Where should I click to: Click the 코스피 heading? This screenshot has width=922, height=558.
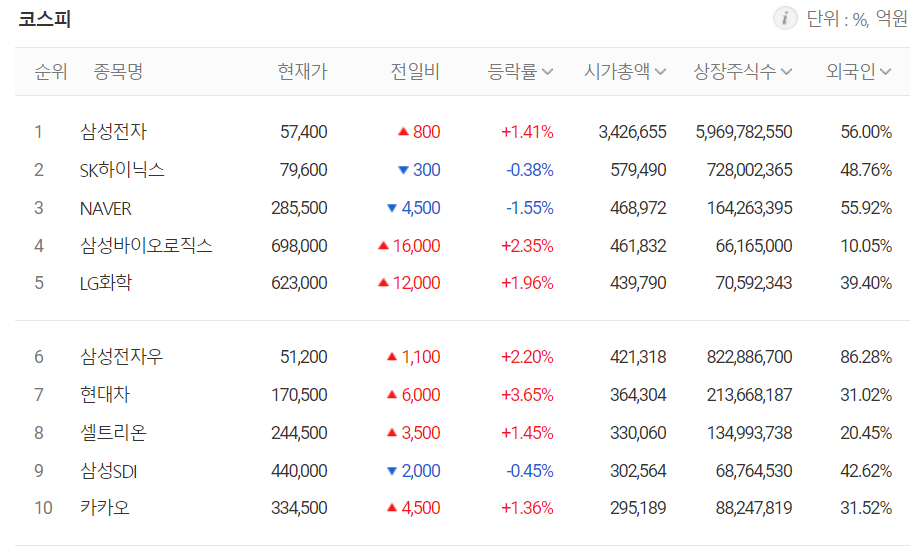coord(45,19)
